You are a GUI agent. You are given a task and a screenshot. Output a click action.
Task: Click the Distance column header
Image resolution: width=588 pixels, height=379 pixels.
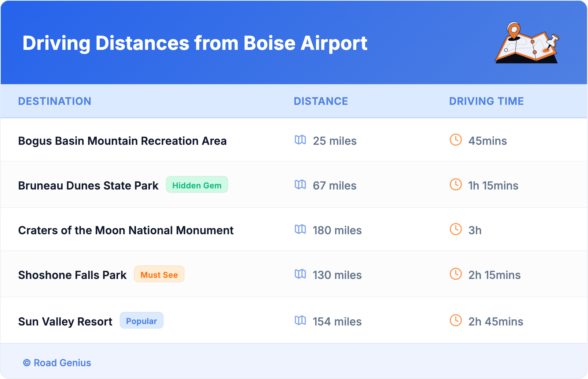(x=321, y=101)
